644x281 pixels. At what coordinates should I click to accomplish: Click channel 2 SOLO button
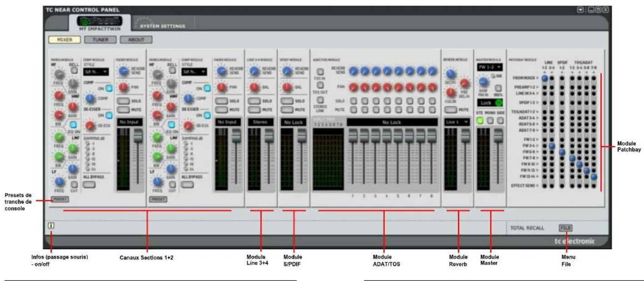(x=221, y=100)
